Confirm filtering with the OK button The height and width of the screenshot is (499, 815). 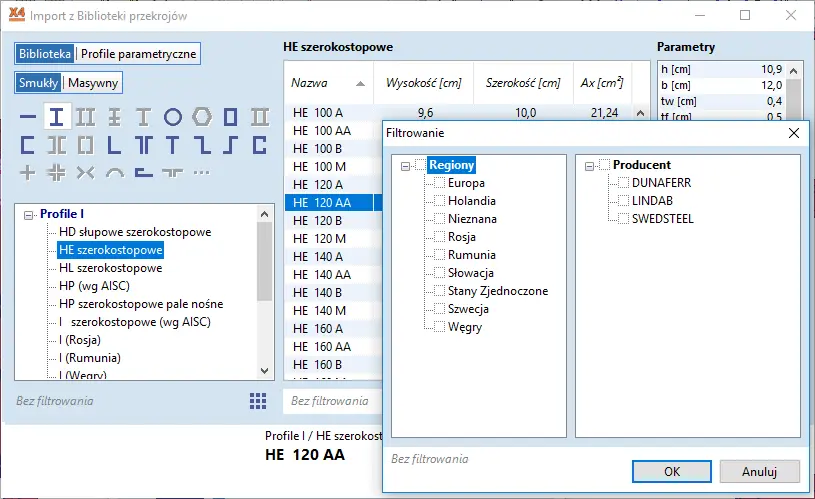(672, 471)
